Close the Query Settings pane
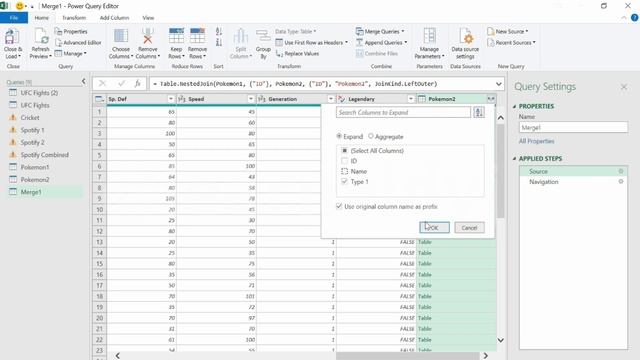Screen dimensions: 640x360 (624, 87)
